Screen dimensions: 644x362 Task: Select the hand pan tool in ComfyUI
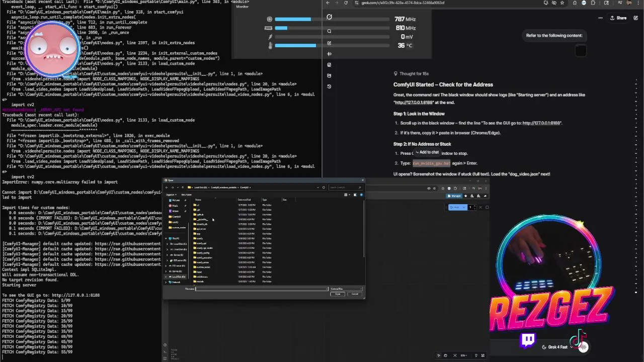coord(445,355)
